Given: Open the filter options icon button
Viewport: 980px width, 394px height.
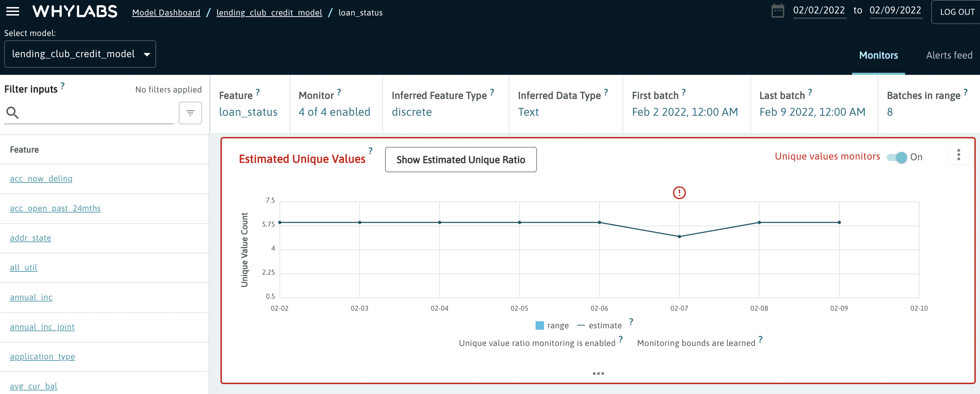Looking at the screenshot, I should (x=190, y=113).
